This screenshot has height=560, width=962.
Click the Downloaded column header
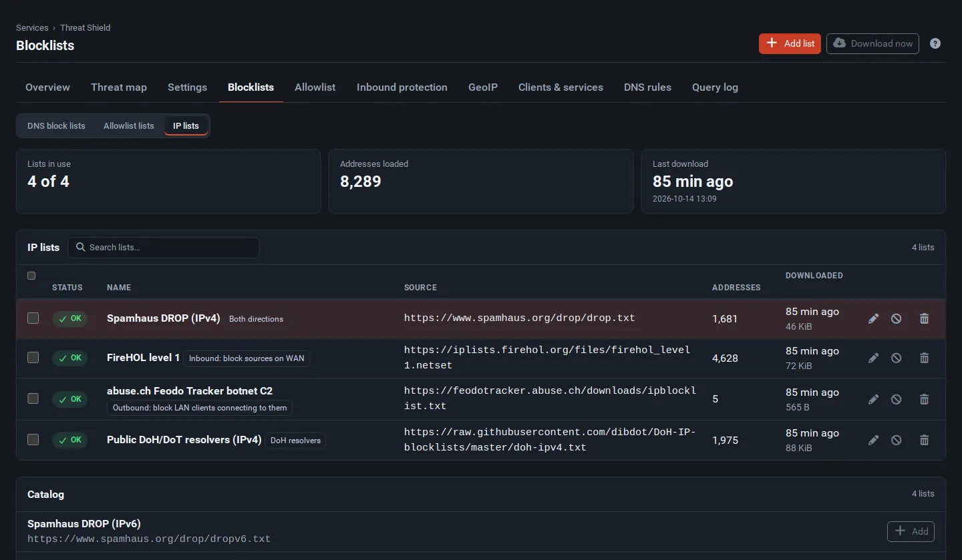(x=814, y=276)
